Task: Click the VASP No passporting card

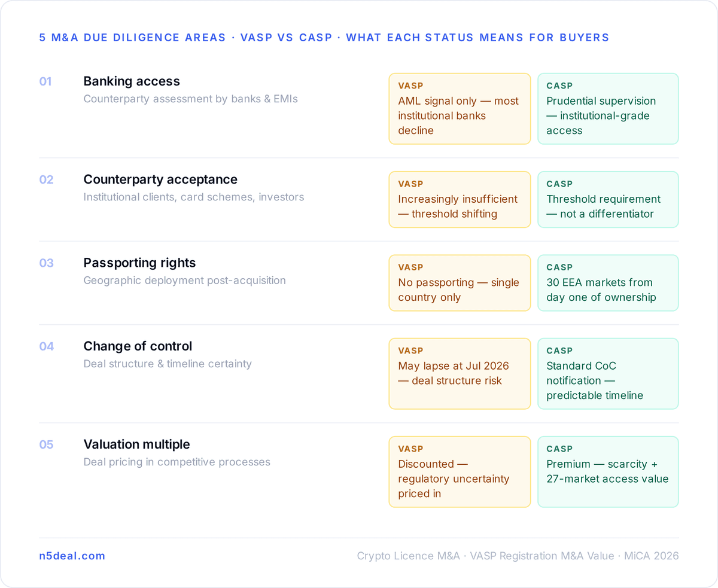Action: click(460, 283)
